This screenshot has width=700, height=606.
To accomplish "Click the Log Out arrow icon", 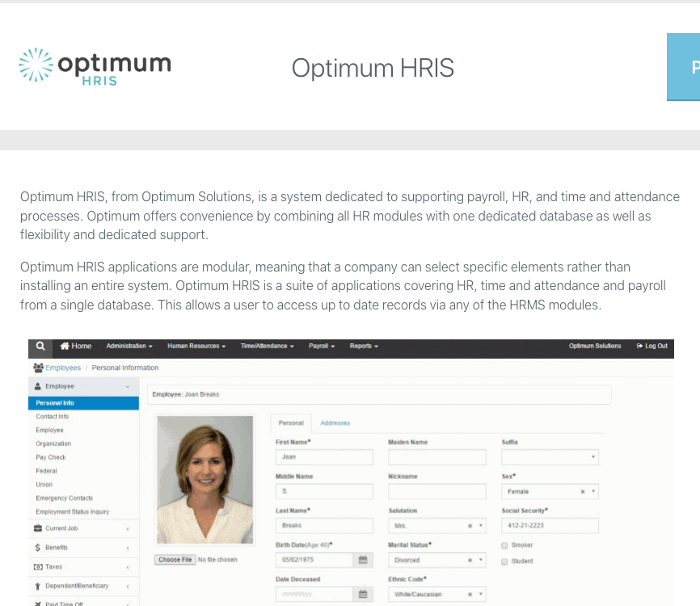I will pos(639,346).
